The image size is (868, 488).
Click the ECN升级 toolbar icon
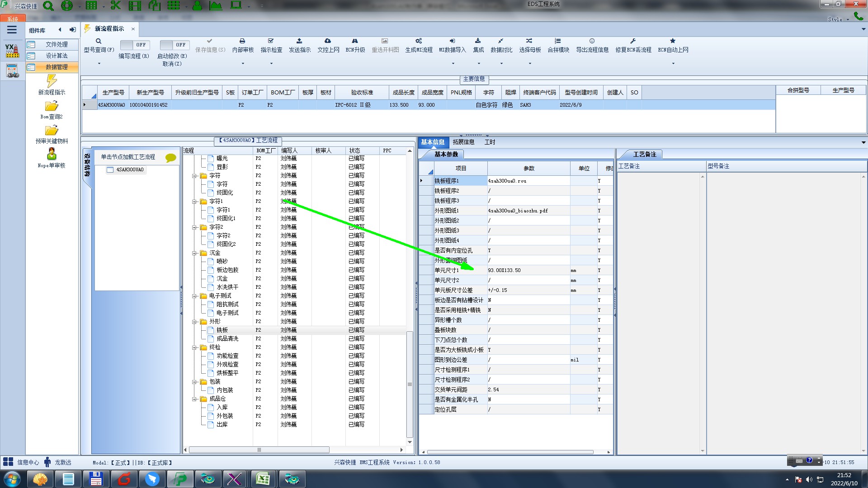click(355, 41)
